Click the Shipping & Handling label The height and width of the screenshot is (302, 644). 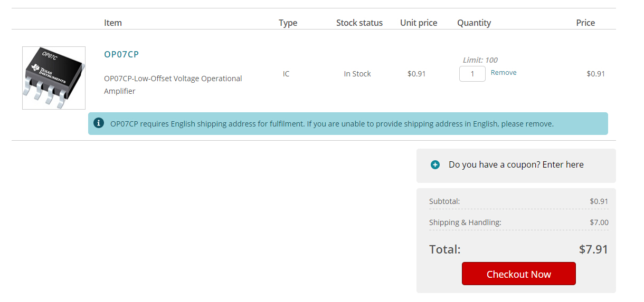[465, 222]
